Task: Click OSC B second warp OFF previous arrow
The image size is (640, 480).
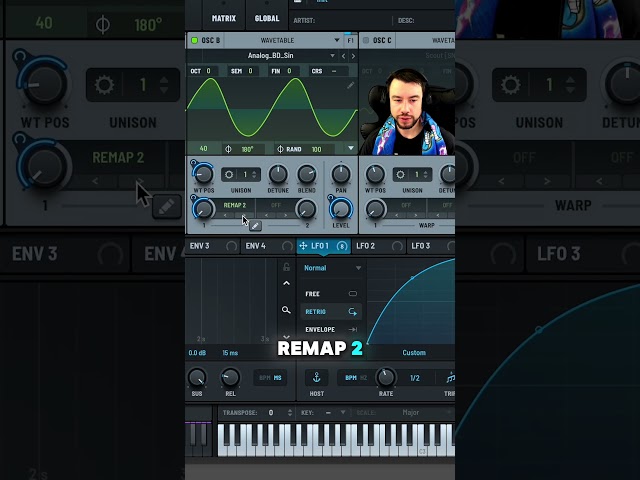Action: tap(267, 215)
